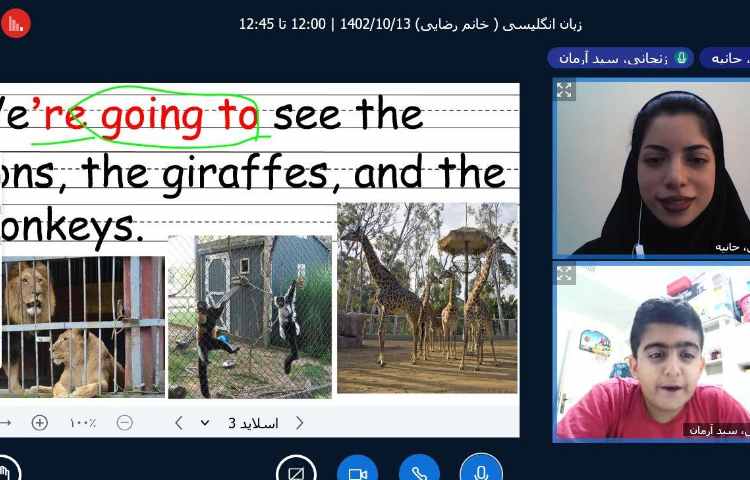Leave audio with the phone button
Image resolution: width=750 pixels, height=480 pixels.
[419, 472]
